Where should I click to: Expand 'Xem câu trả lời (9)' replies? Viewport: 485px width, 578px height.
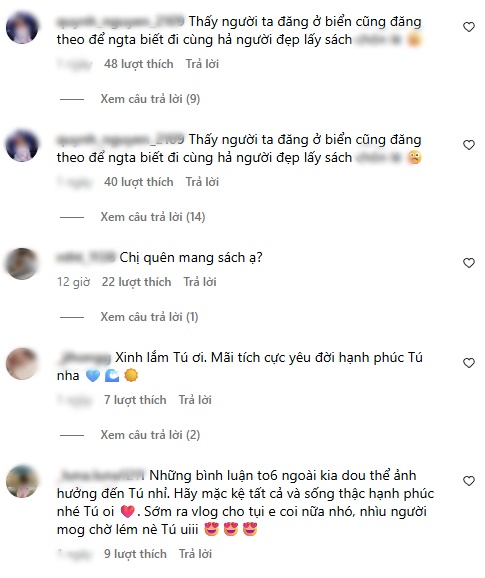pos(150,99)
